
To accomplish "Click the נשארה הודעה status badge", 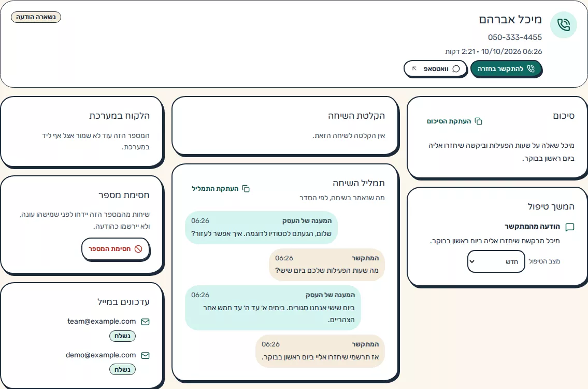I will [x=36, y=17].
